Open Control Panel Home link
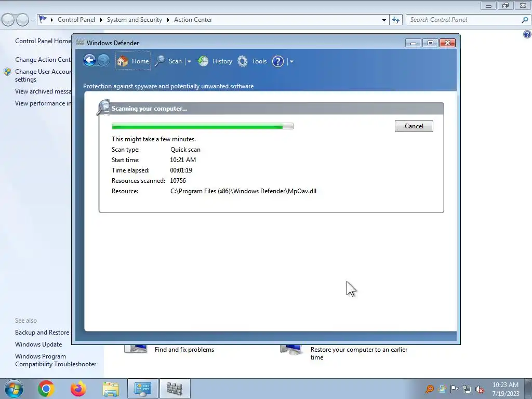 pos(43,41)
